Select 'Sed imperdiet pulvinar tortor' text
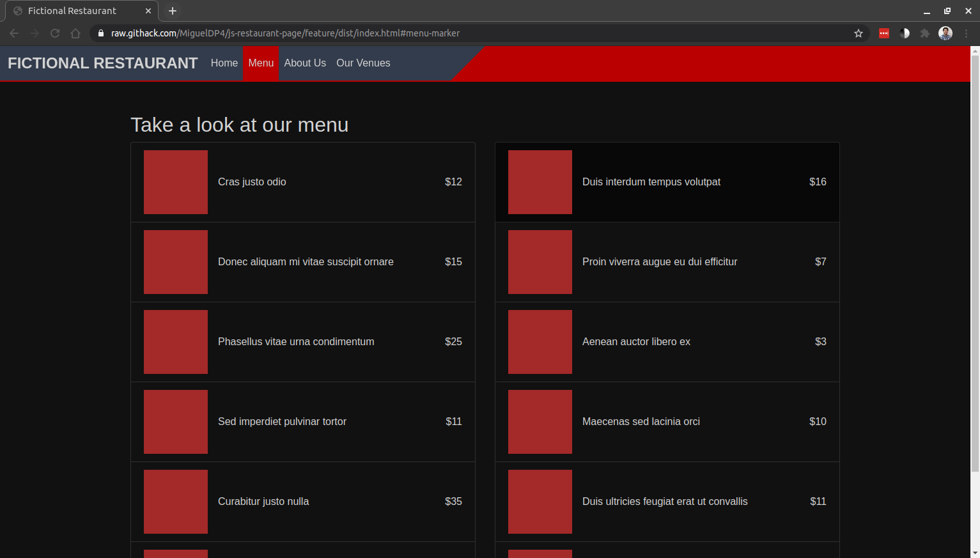 (x=282, y=422)
